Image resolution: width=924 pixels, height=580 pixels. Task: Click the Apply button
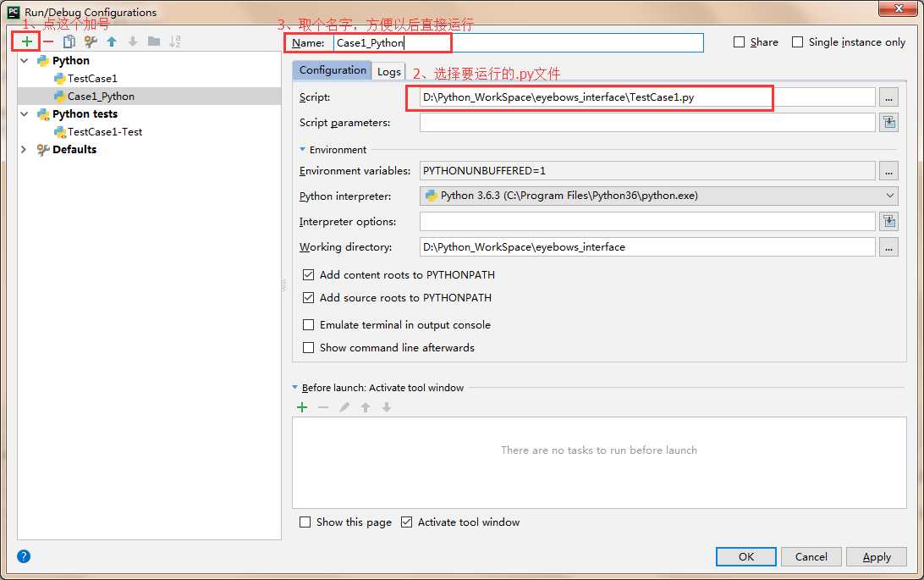877,556
